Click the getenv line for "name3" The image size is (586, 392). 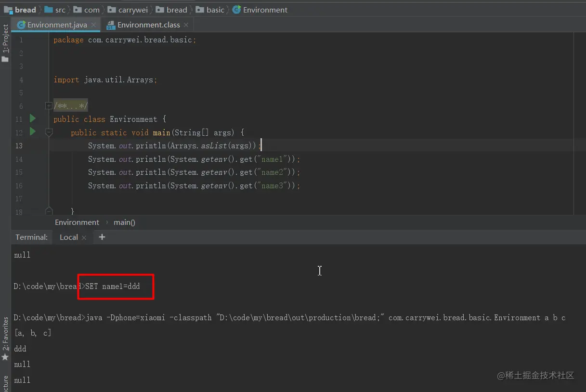click(194, 185)
